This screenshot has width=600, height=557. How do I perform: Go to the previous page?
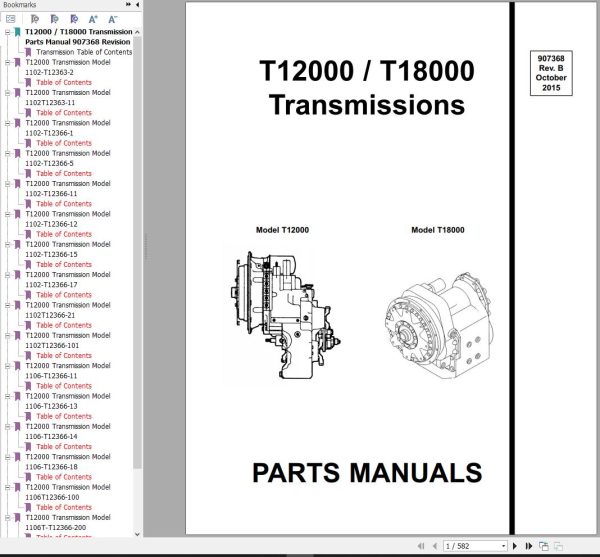435,546
